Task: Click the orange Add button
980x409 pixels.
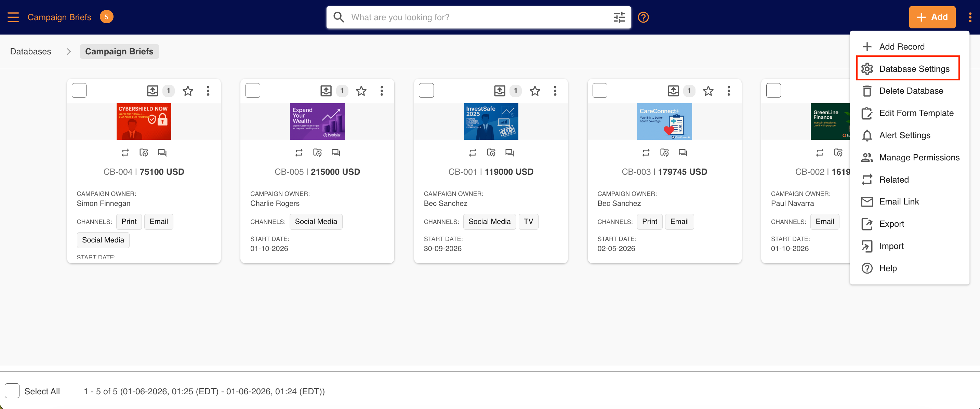Action: pos(932,17)
